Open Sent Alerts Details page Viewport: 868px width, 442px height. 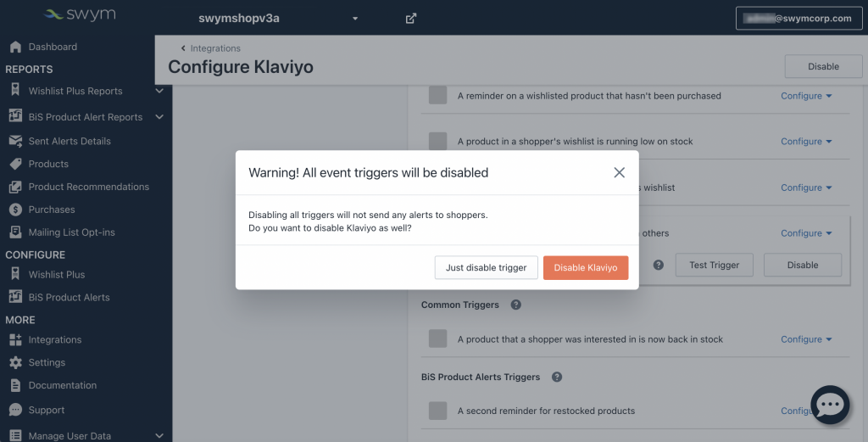click(70, 141)
